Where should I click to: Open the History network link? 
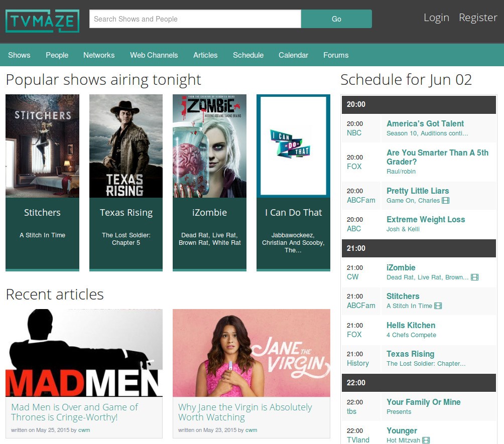pos(358,363)
